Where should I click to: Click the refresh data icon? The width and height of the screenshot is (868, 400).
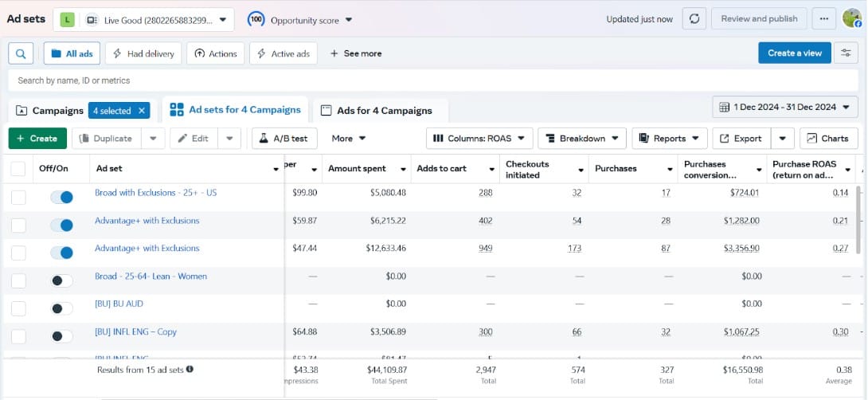pos(694,19)
